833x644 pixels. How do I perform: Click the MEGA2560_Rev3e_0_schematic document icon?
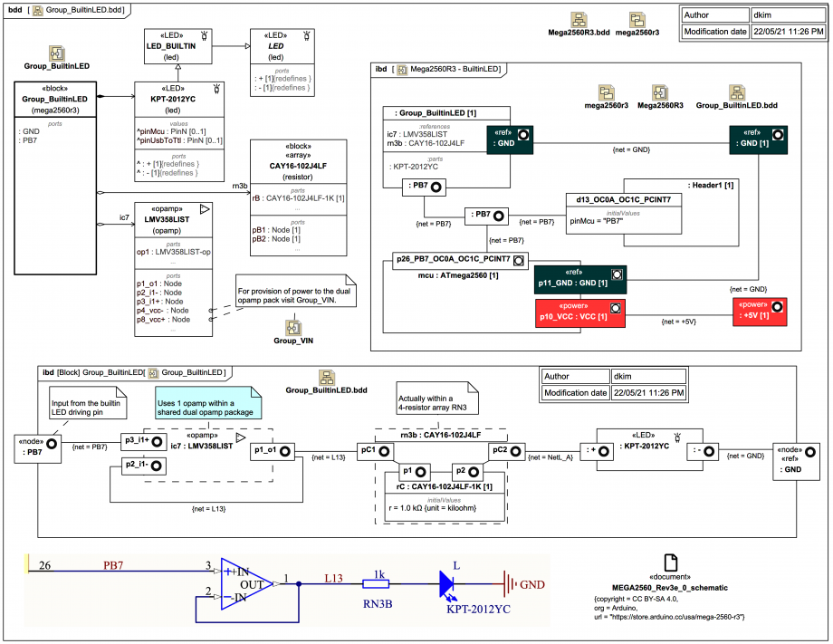point(671,563)
